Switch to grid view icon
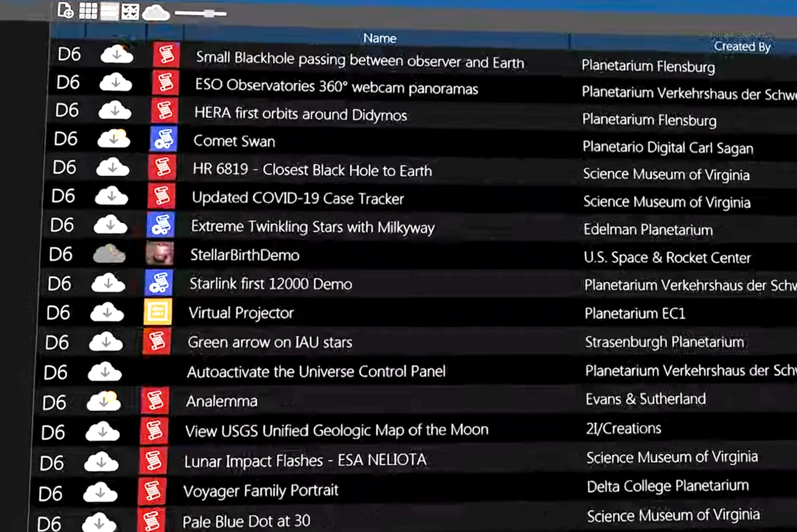 click(88, 11)
